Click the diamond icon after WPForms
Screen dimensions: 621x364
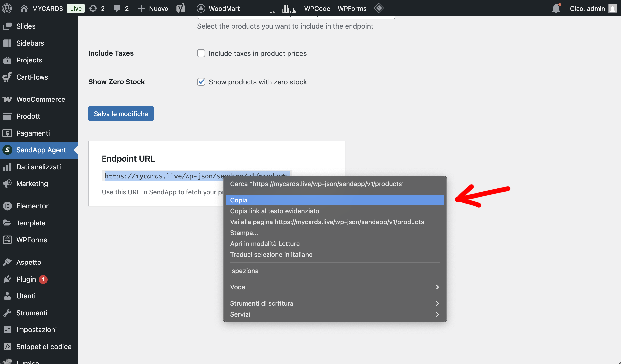point(379,8)
